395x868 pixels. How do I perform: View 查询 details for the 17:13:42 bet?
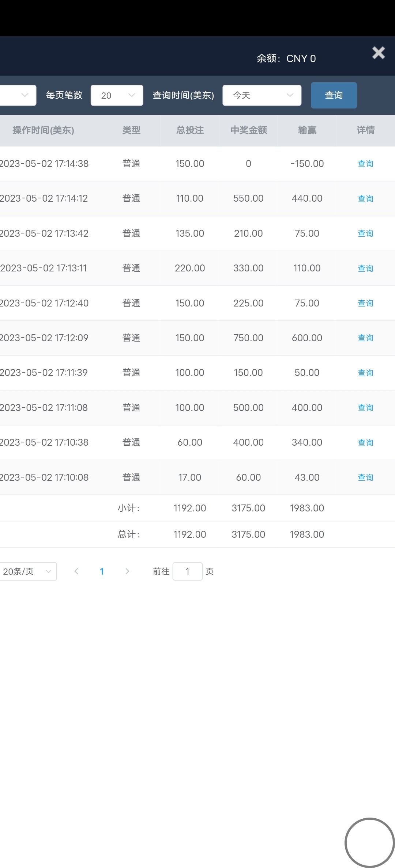(365, 233)
